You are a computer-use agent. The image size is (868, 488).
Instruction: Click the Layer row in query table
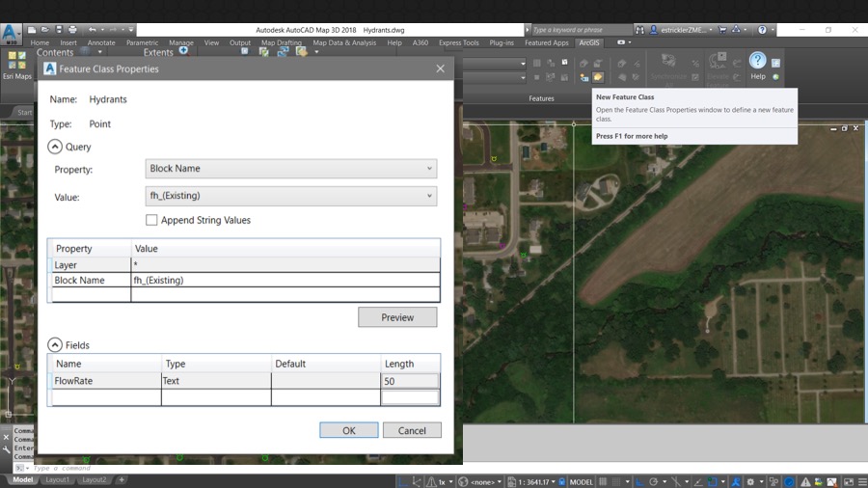[245, 265]
